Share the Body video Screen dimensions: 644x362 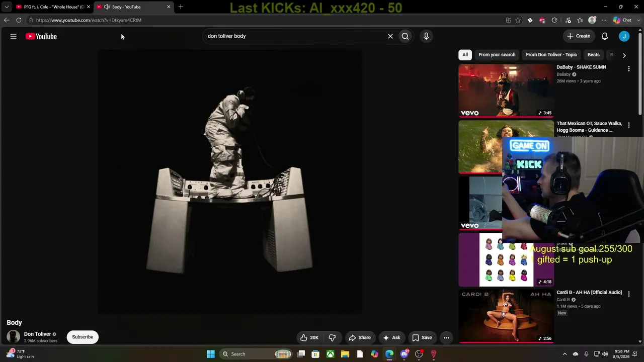(360, 338)
